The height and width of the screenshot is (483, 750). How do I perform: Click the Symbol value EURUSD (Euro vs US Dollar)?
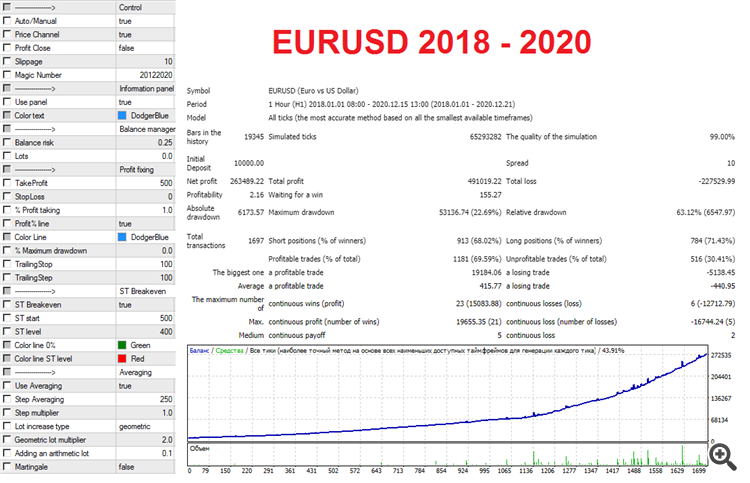pyautogui.click(x=313, y=91)
